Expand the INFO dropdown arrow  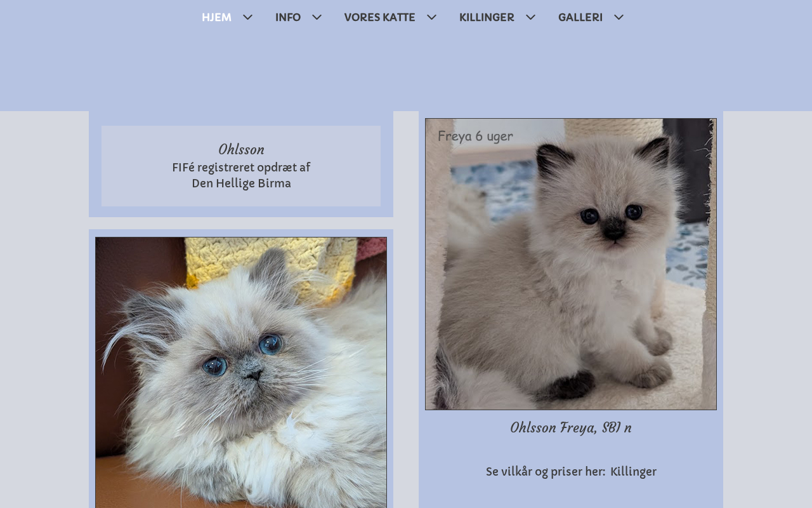point(317,17)
